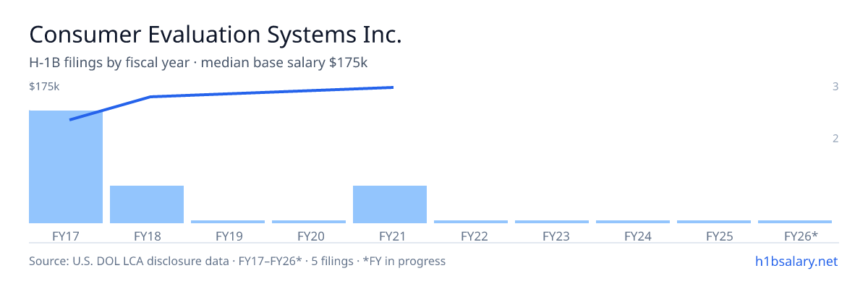
Task: Click the FY22 filings bar stub
Action: tap(471, 222)
